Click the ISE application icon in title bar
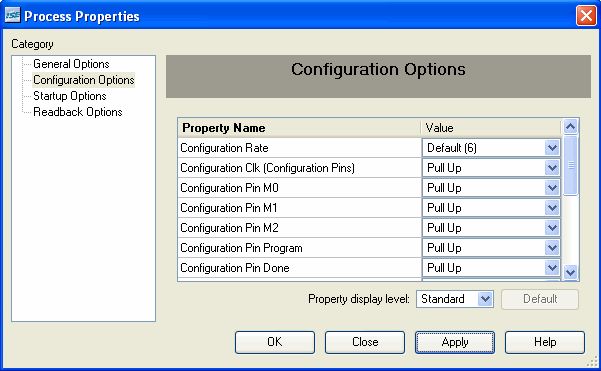 12,15
